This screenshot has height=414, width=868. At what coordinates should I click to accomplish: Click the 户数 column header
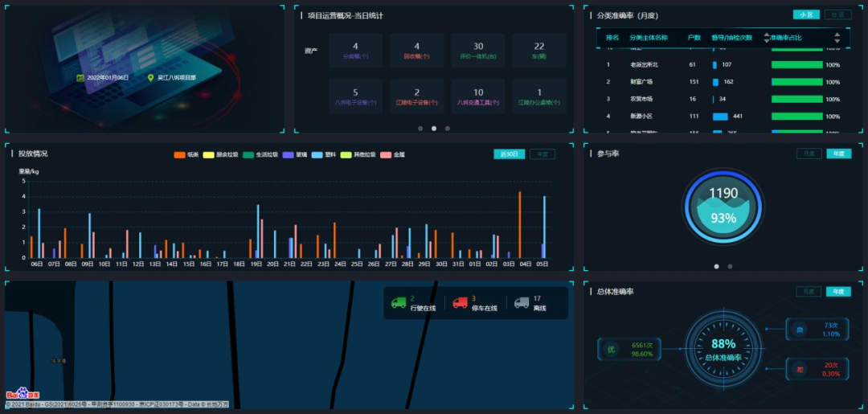click(x=694, y=38)
